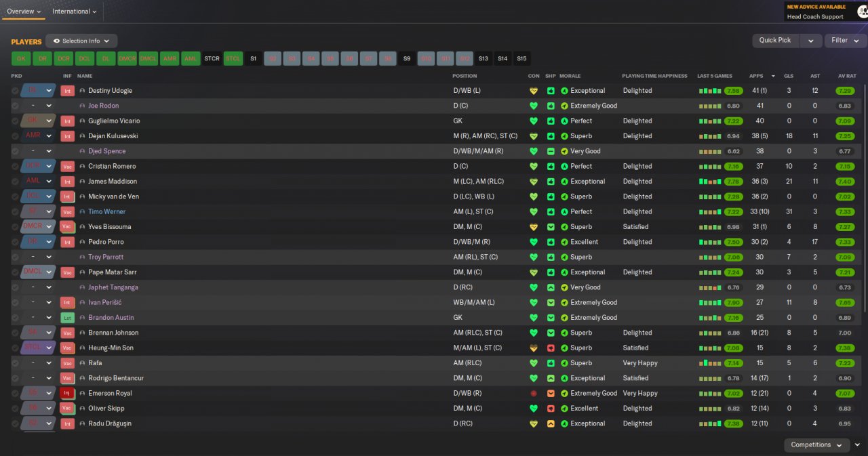
Task: Sort by the NAME column header
Action: 85,76
